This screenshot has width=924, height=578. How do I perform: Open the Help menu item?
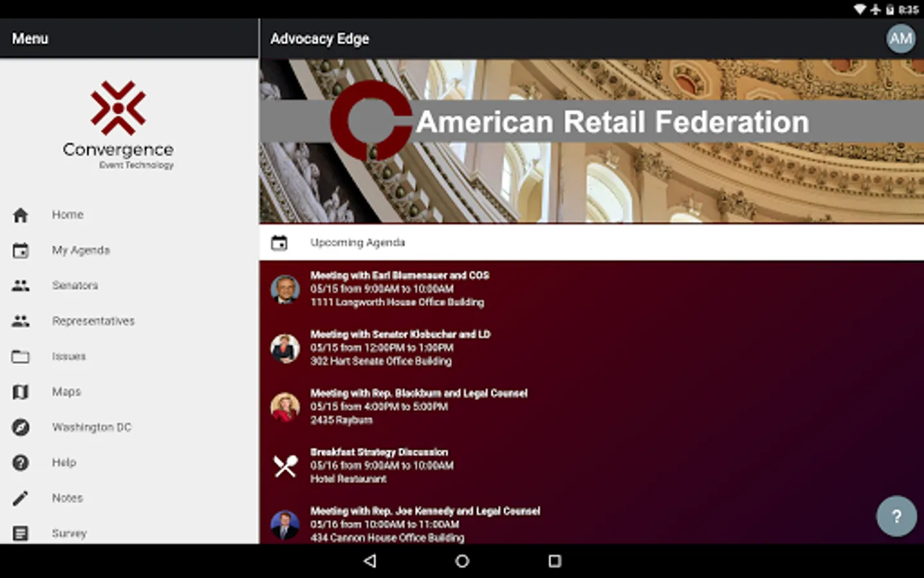[129, 462]
